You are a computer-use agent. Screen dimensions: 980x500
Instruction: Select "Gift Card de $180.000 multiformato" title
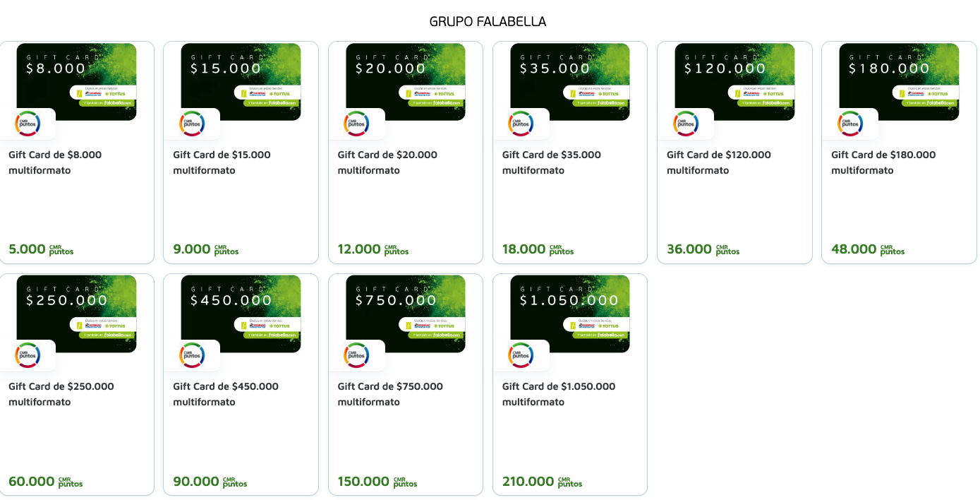coord(883,162)
